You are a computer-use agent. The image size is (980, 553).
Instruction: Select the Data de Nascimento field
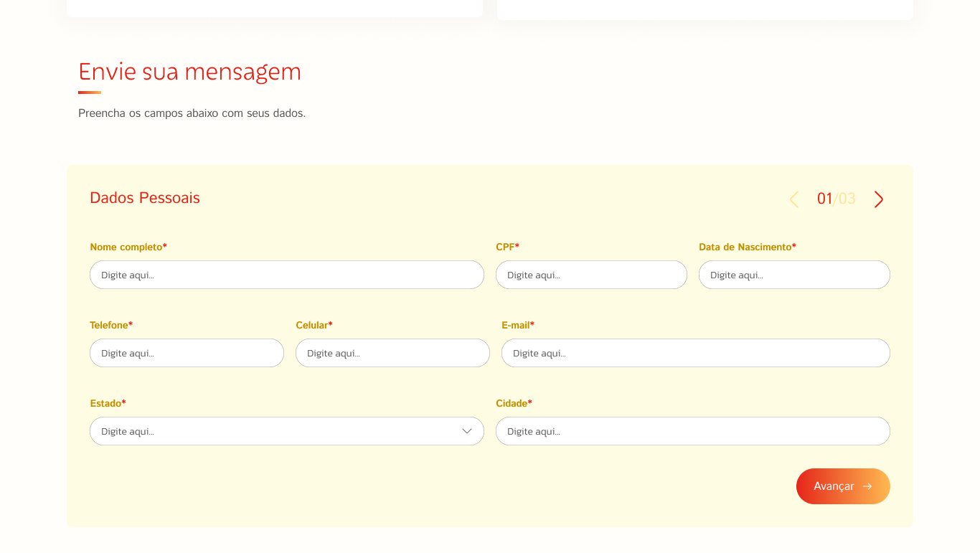[794, 275]
